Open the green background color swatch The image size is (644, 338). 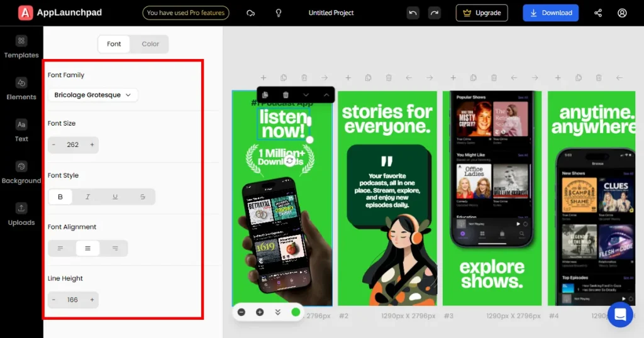(296, 312)
